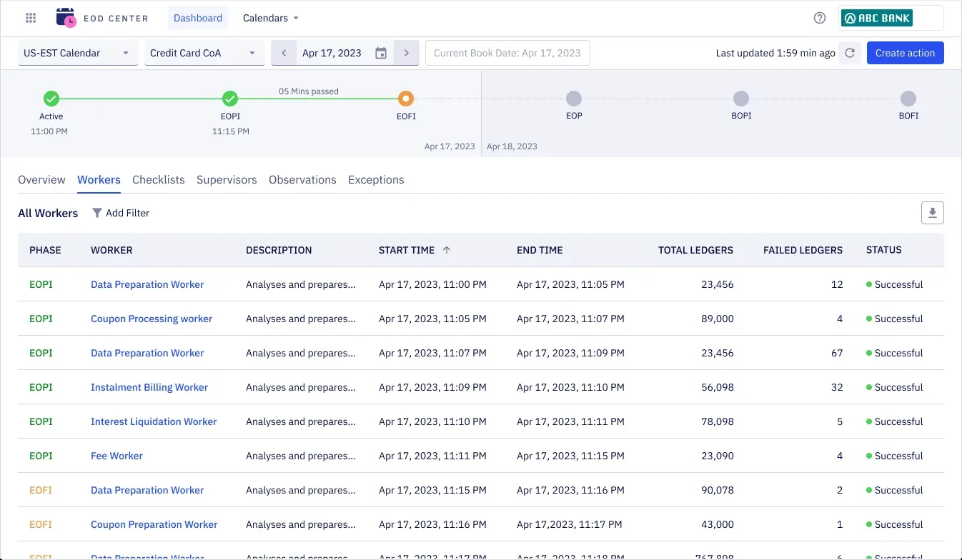Open the US-EST Calendar dropdown
Viewport: 962px width, 560px height.
[x=78, y=53]
